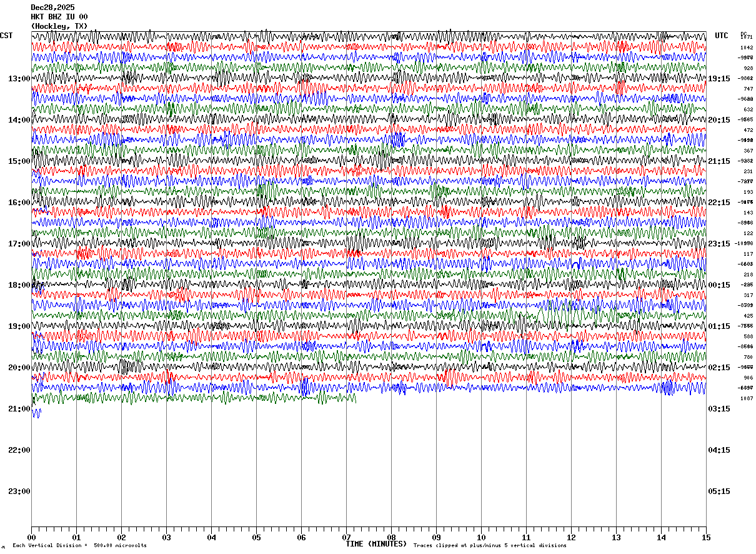Click the traces clipped footnote text

490,546
